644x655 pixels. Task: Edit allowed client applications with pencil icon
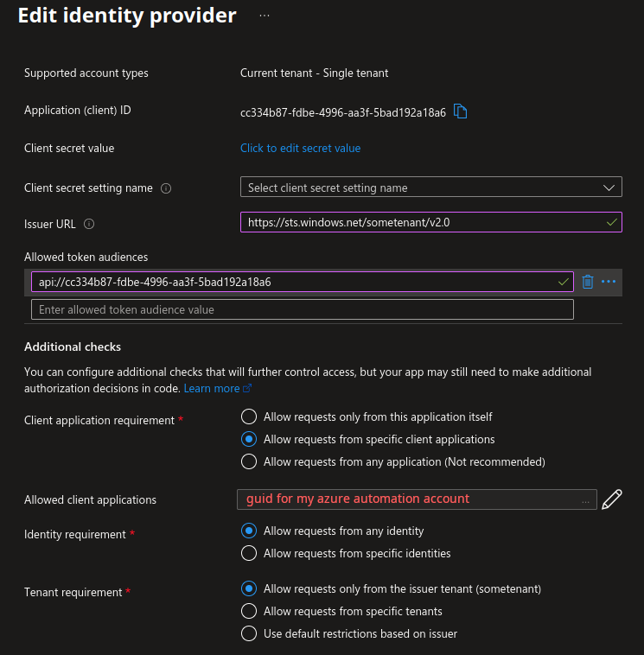click(612, 499)
